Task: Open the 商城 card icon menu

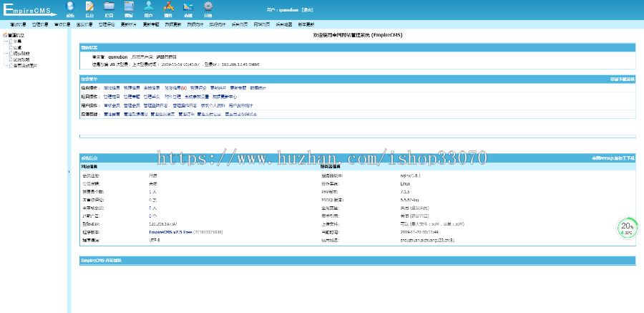Action: pos(187,9)
